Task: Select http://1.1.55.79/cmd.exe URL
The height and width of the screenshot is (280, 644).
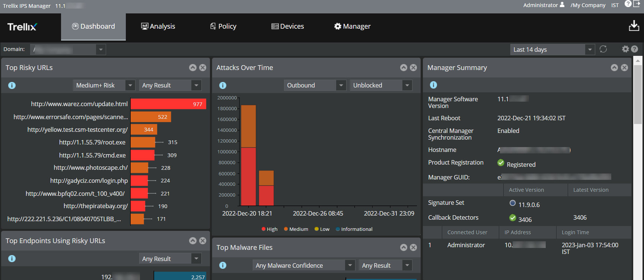Action: [x=92, y=155]
